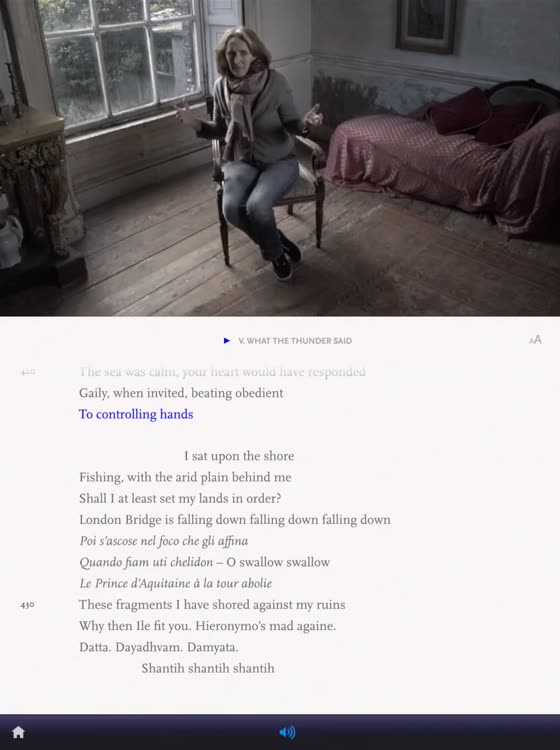The width and height of the screenshot is (560, 750).
Task: Jump to 'Fishing, with the arid plain behind me'
Action: [x=186, y=477]
